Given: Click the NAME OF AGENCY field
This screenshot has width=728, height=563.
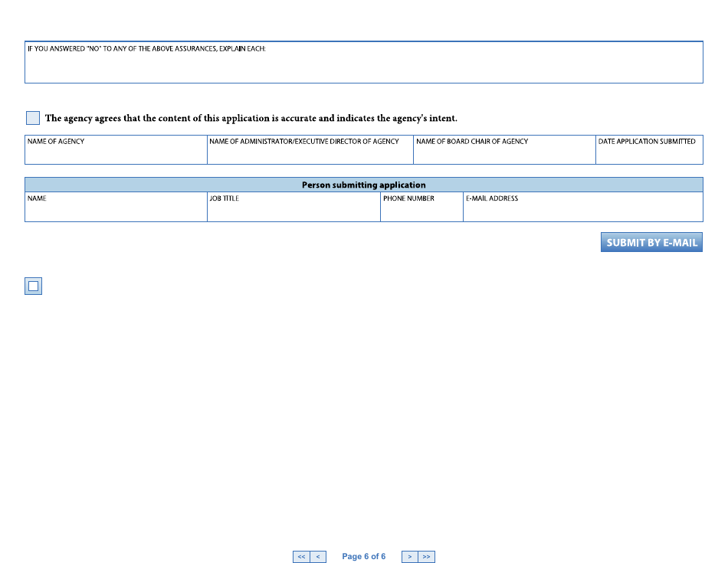Looking at the screenshot, I should [x=115, y=153].
